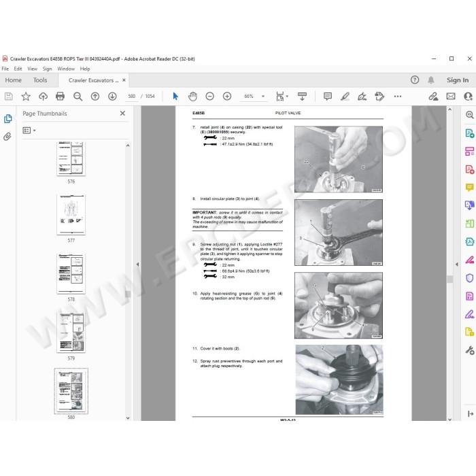Click the thumbnails panel scroll down arrow
476x476 pixels.
click(x=128, y=418)
